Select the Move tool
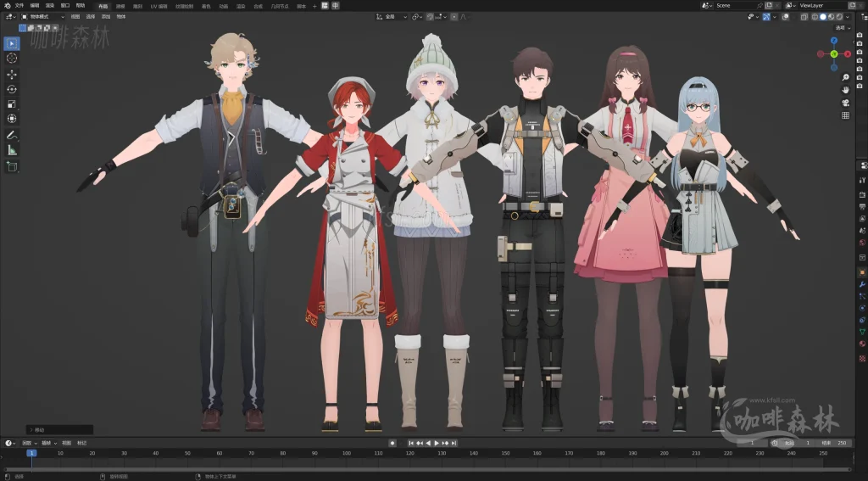Screen dimensions: 868x481 (12, 75)
